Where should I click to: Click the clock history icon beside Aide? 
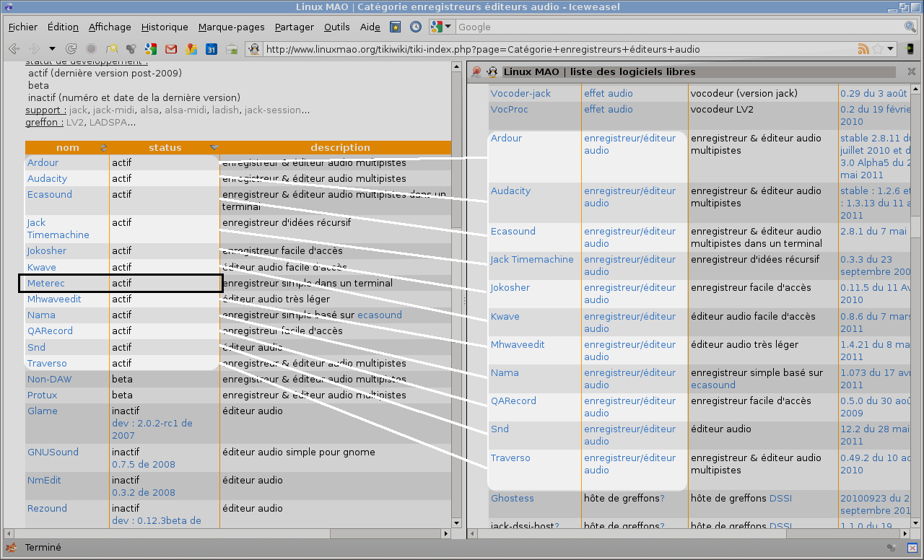tap(416, 27)
